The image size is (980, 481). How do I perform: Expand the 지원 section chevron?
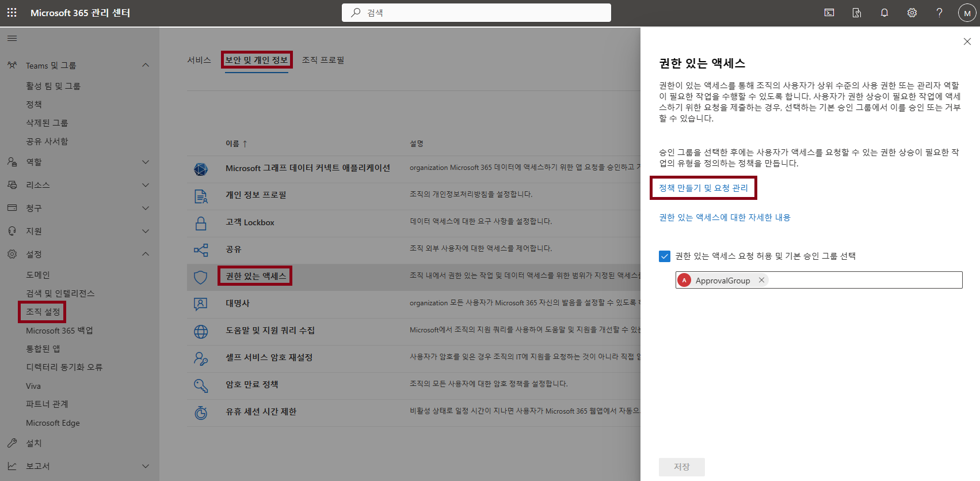146,231
